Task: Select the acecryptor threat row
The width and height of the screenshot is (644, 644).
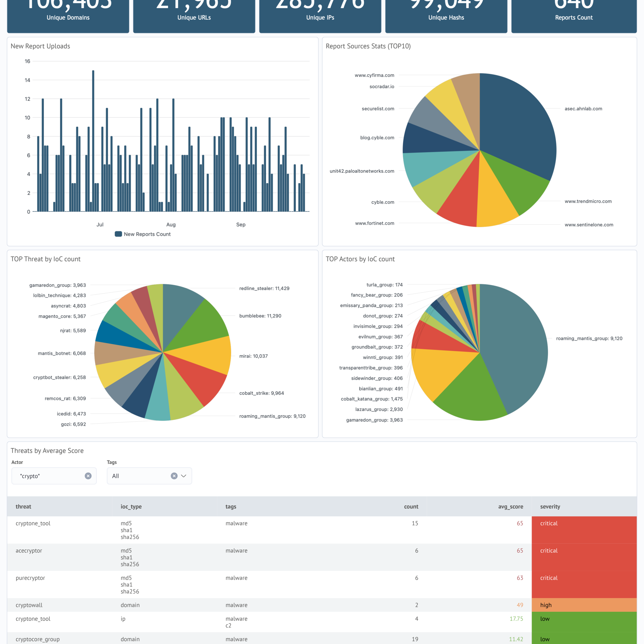Action: 322,557
